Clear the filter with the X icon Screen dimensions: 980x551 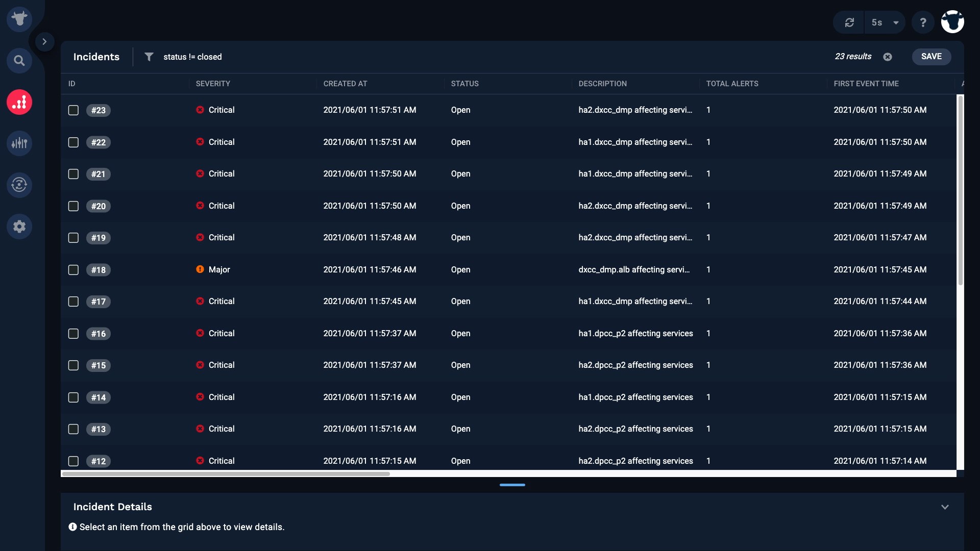pos(888,57)
